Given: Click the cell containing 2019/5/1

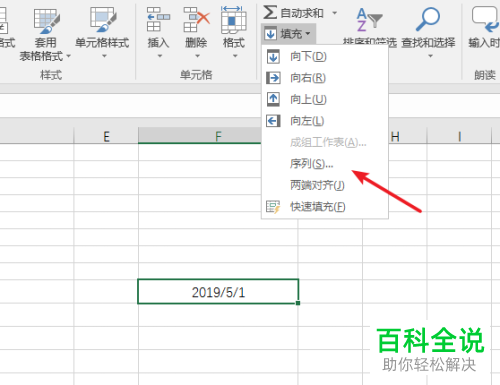Looking at the screenshot, I should tap(218, 292).
